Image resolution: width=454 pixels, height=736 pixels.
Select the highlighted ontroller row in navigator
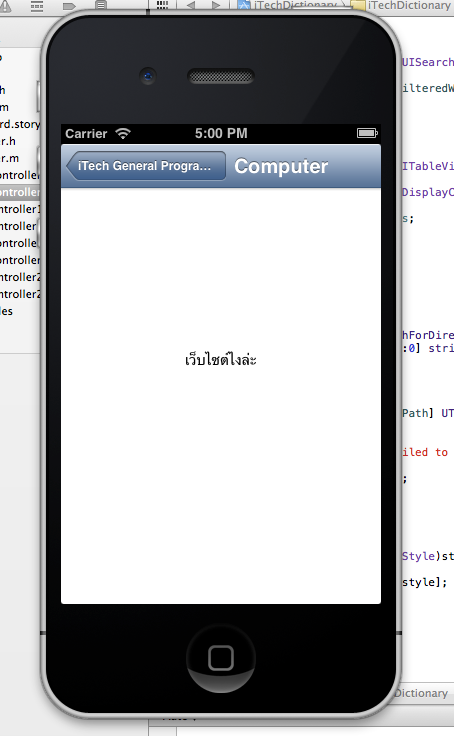[20, 192]
